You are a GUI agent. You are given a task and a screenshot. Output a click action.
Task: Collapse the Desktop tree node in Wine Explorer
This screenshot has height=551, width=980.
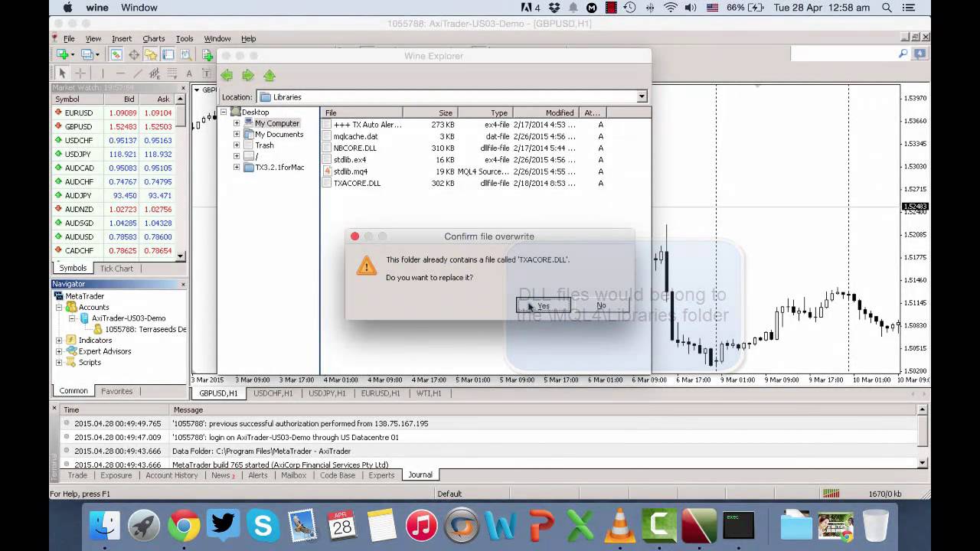[x=224, y=112]
